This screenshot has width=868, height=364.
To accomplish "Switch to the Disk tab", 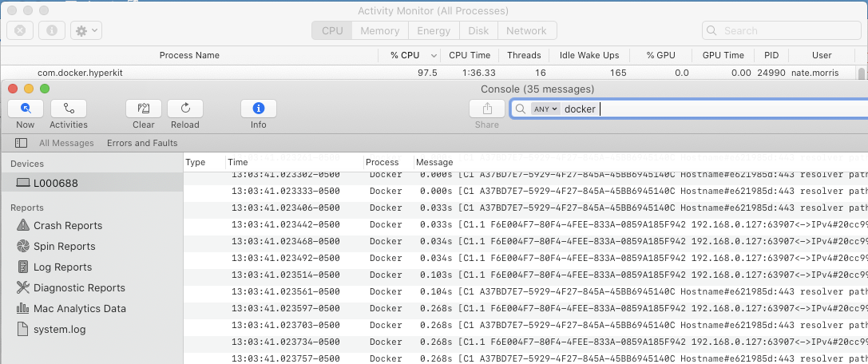I will tap(478, 30).
